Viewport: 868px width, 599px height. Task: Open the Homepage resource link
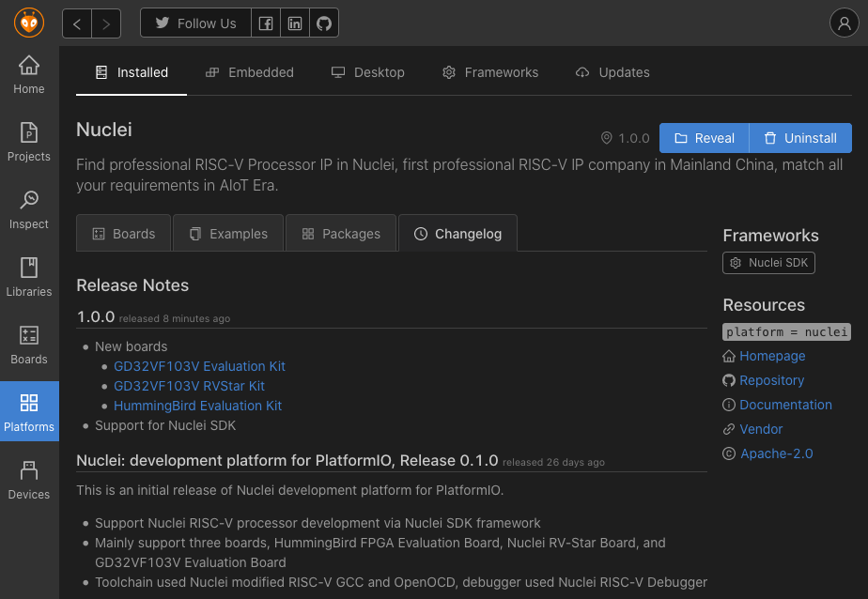tap(772, 356)
